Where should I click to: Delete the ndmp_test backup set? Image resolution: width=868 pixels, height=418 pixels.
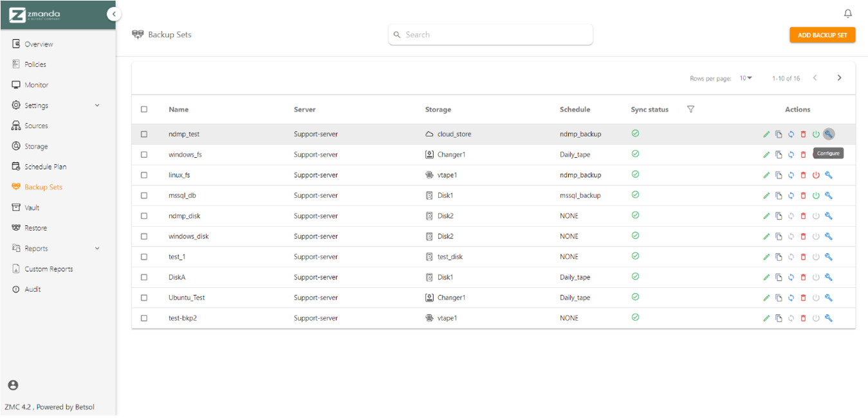tap(803, 134)
